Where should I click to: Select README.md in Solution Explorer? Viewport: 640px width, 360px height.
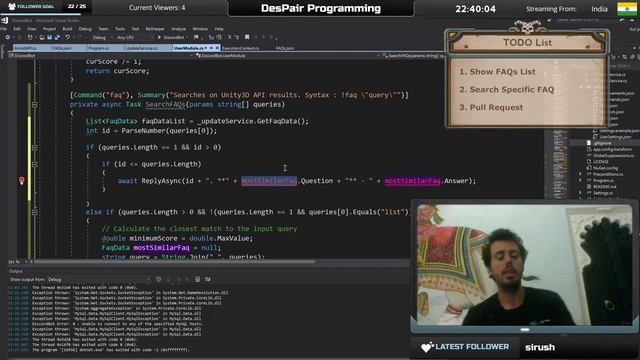click(x=604, y=187)
